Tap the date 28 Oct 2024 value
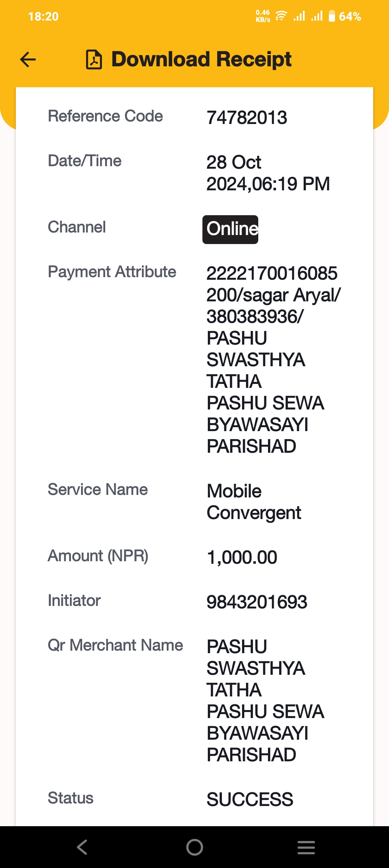389x868 pixels. pos(268,173)
